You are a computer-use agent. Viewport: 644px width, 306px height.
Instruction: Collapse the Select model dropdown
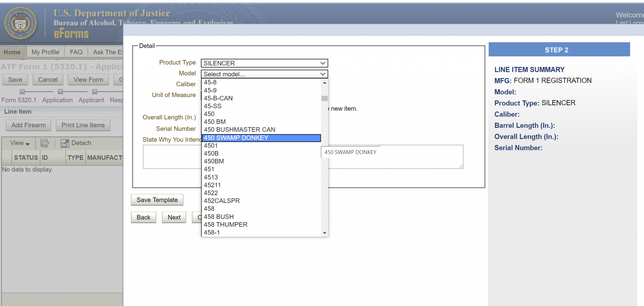click(264, 74)
